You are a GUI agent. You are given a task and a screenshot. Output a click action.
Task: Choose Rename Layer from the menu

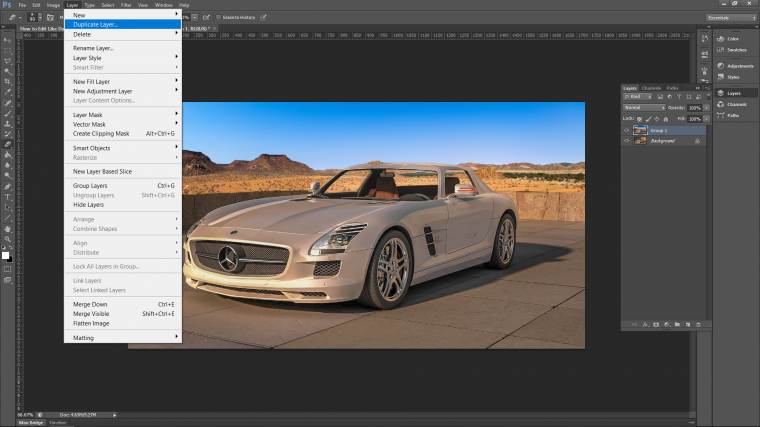pos(123,48)
